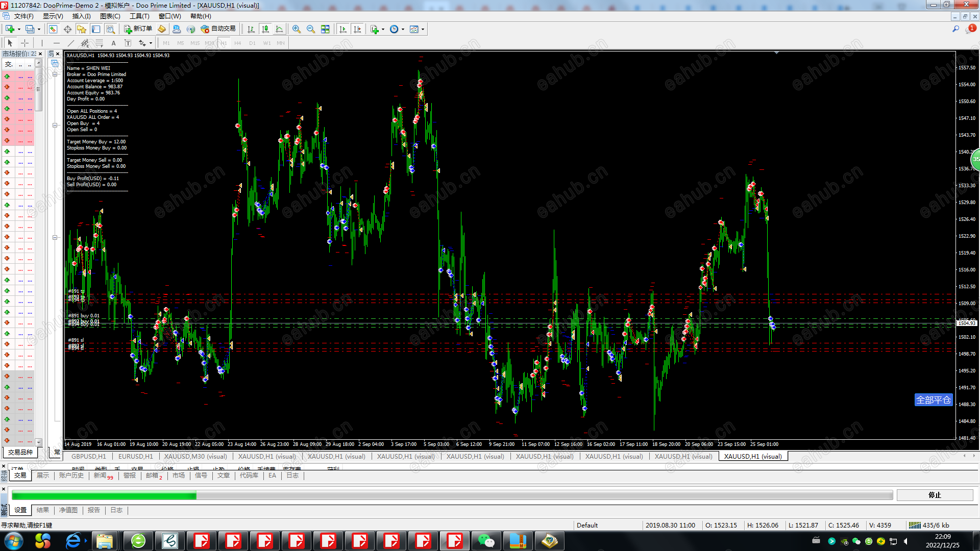Open the 图表(C) menu
Viewport: 980px width, 551px height.
(110, 16)
